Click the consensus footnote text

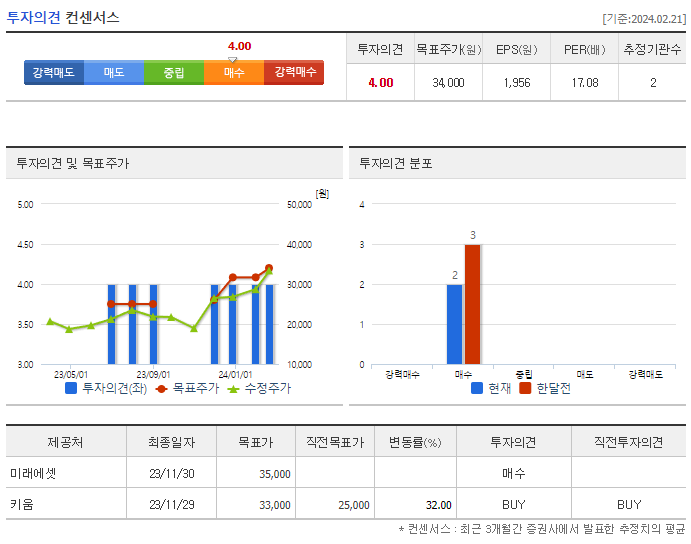[542, 529]
